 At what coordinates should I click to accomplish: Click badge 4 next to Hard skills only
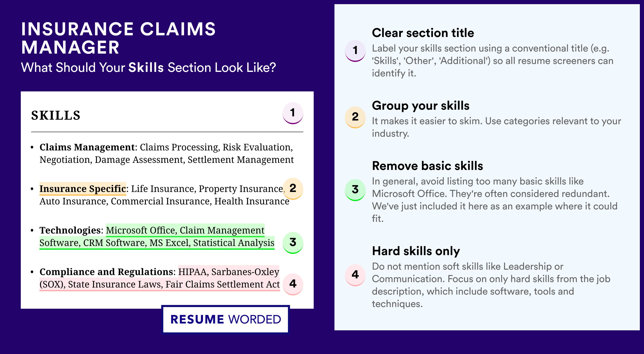[x=355, y=275]
